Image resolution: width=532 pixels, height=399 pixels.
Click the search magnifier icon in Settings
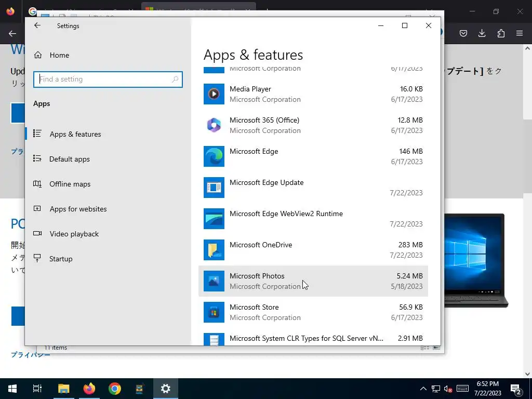point(175,79)
